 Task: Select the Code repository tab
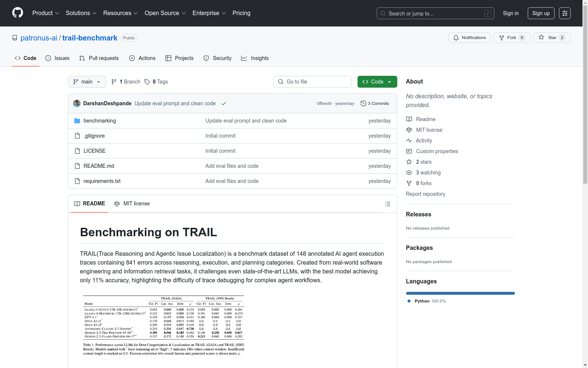[x=26, y=58]
